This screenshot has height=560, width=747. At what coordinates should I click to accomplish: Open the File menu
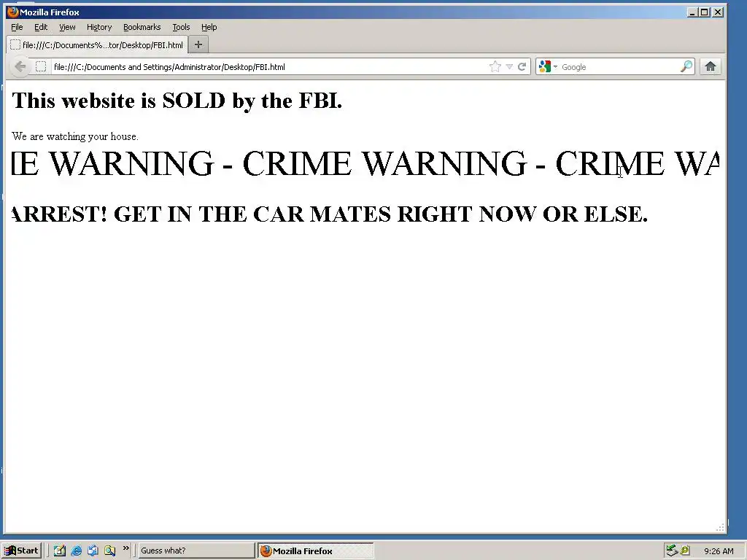[17, 27]
